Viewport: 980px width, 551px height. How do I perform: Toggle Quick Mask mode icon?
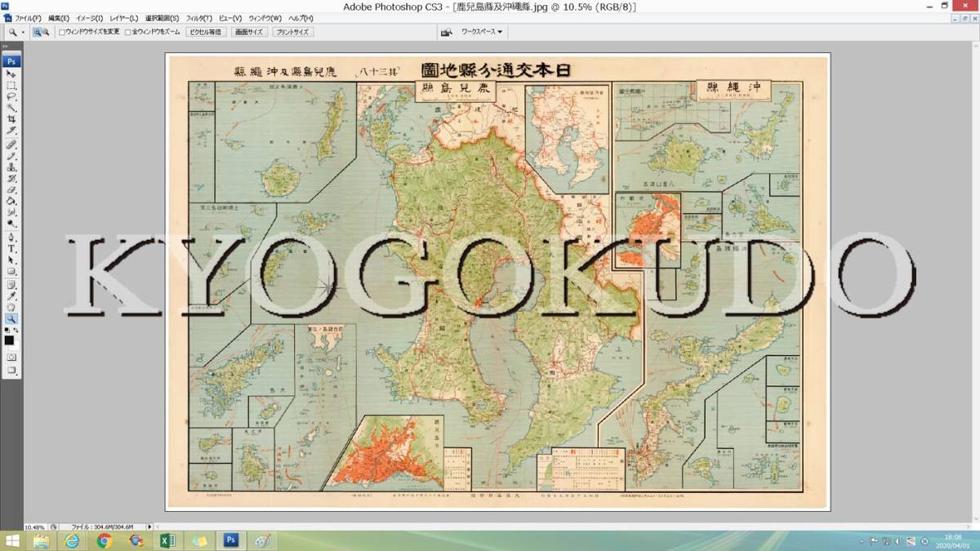11,358
